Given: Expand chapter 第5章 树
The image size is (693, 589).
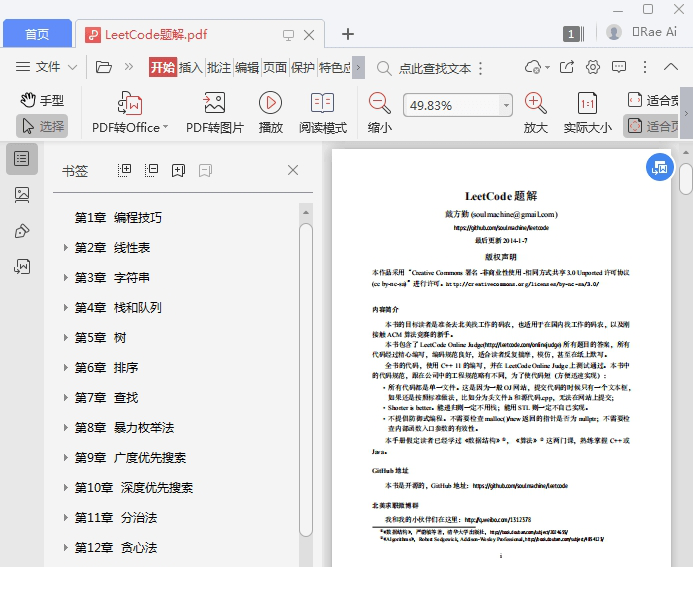Looking at the screenshot, I should pos(65,338).
